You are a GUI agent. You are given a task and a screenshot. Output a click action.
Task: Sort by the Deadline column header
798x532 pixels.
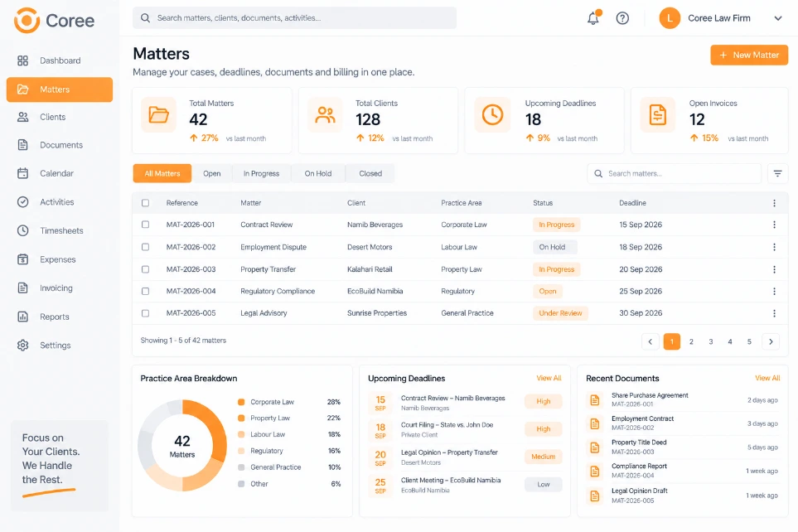click(632, 203)
